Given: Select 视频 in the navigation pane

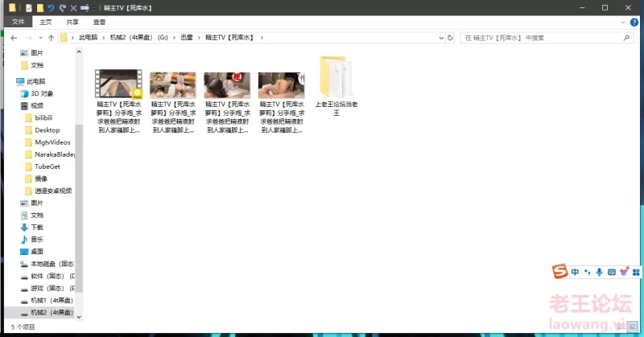Looking at the screenshot, I should [x=37, y=105].
